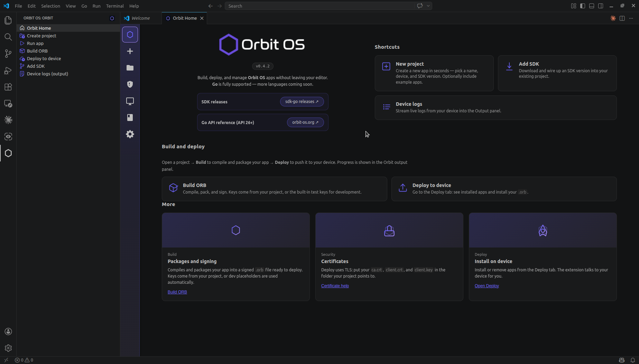
Task: Open the chat icon beside the search box
Action: coord(420,6)
